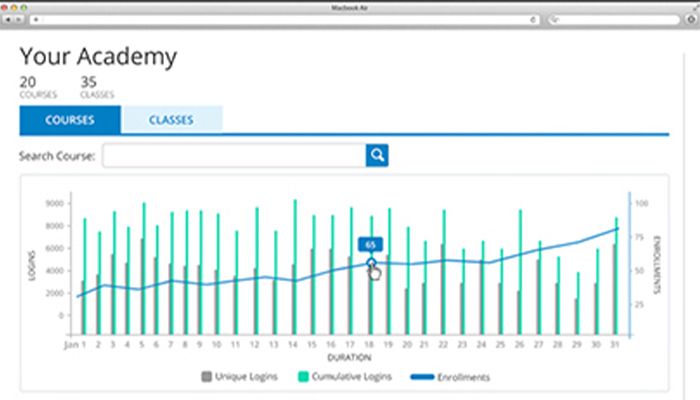Click the '18' day axis label
Image resolution: width=700 pixels, height=400 pixels.
click(369, 345)
